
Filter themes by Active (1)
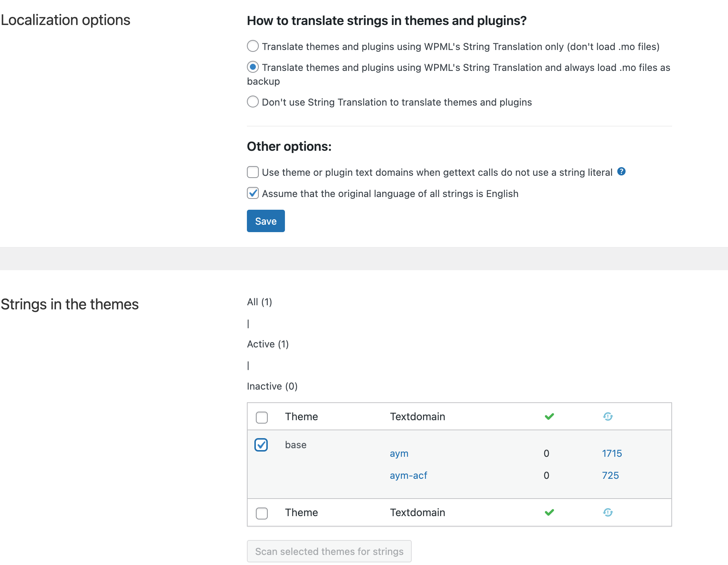[267, 344]
